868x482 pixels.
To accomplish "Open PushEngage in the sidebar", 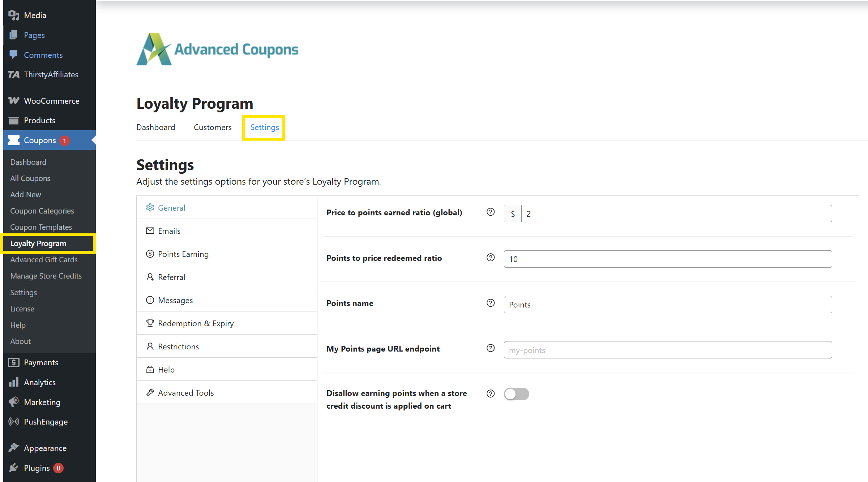I will pyautogui.click(x=46, y=422).
